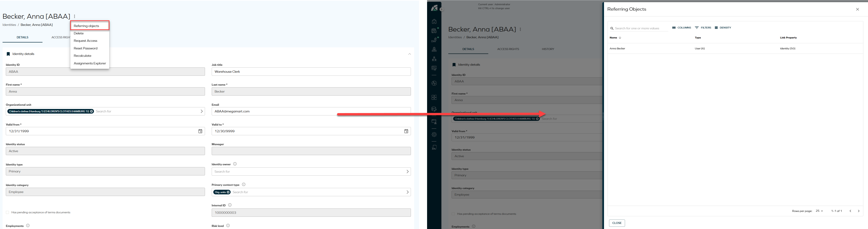868x229 pixels.
Task: Select the clipboard tasks icon in sidebar
Action: (434, 30)
